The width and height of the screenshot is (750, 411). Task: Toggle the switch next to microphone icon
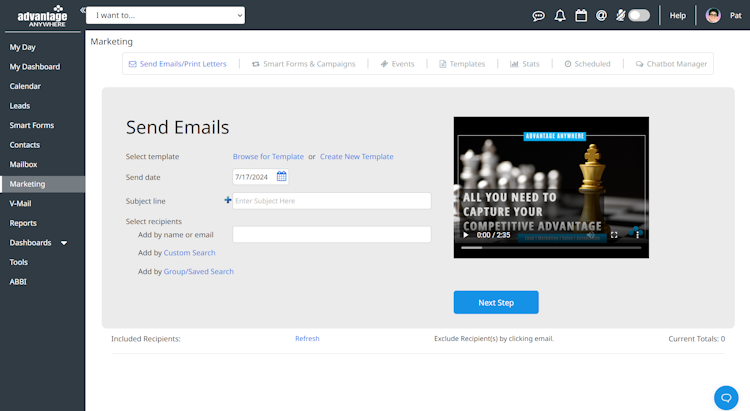639,16
